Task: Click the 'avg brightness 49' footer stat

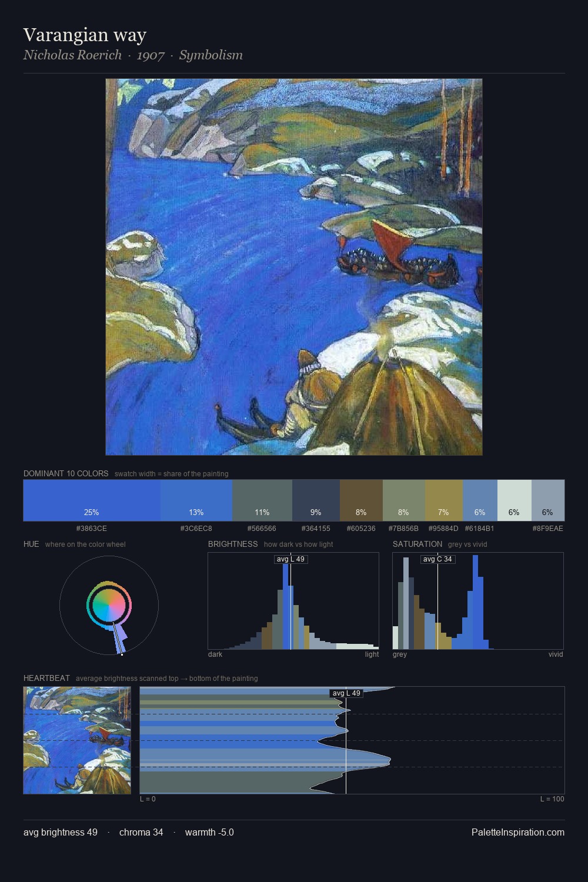Action: click(61, 832)
